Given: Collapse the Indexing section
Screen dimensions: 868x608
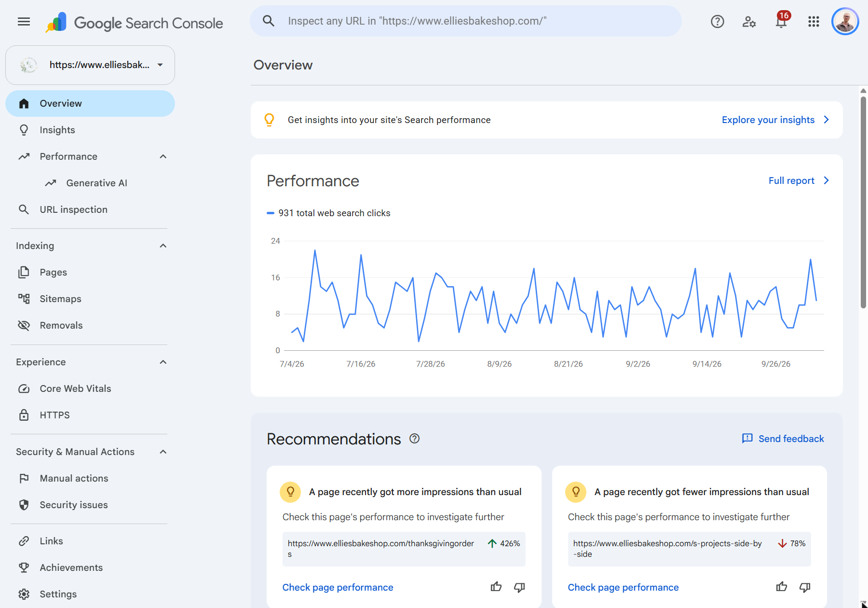Looking at the screenshot, I should pos(163,246).
